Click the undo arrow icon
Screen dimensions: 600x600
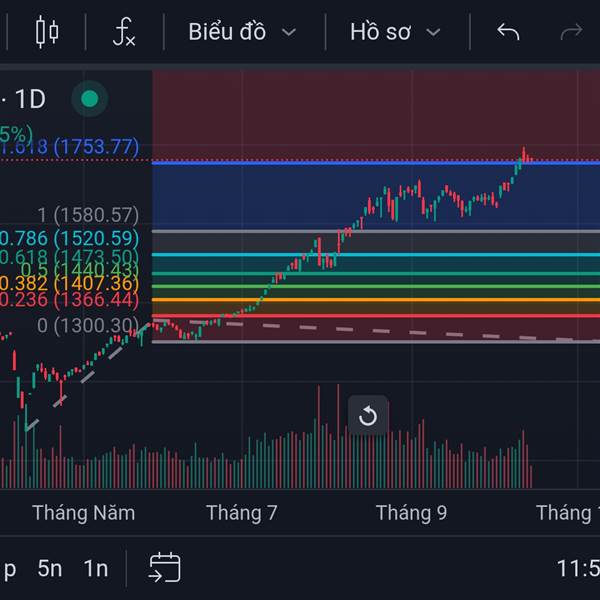508,31
